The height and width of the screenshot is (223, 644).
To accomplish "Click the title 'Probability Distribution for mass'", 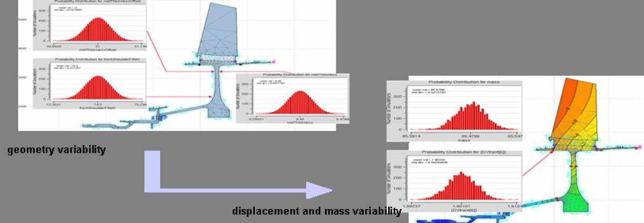I will (464, 82).
